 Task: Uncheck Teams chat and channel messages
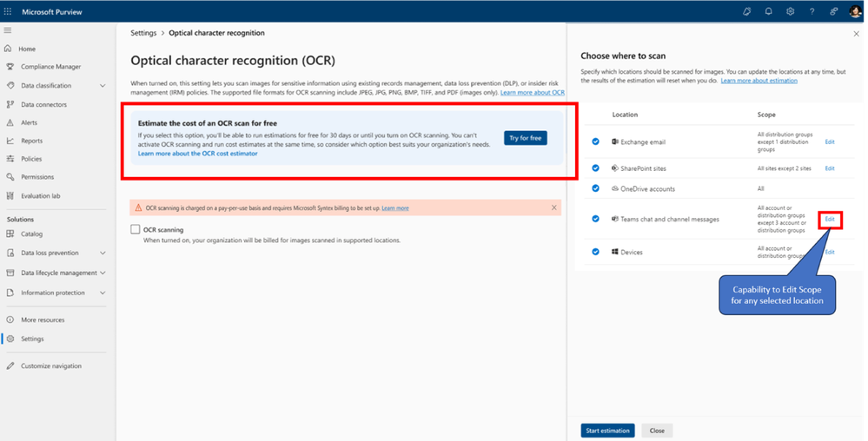[x=595, y=219]
